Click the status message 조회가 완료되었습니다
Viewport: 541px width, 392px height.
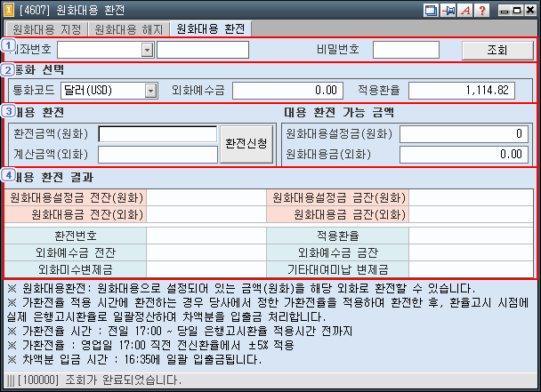click(123, 380)
